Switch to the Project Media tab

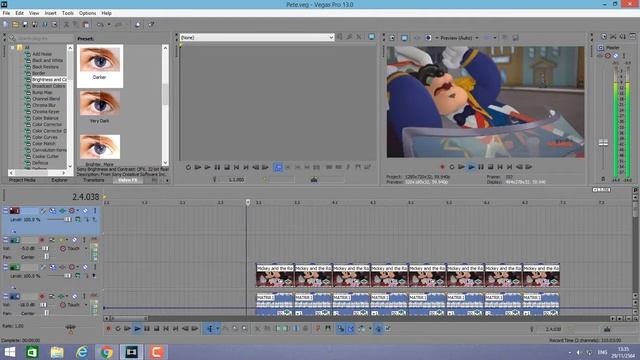coord(22,180)
